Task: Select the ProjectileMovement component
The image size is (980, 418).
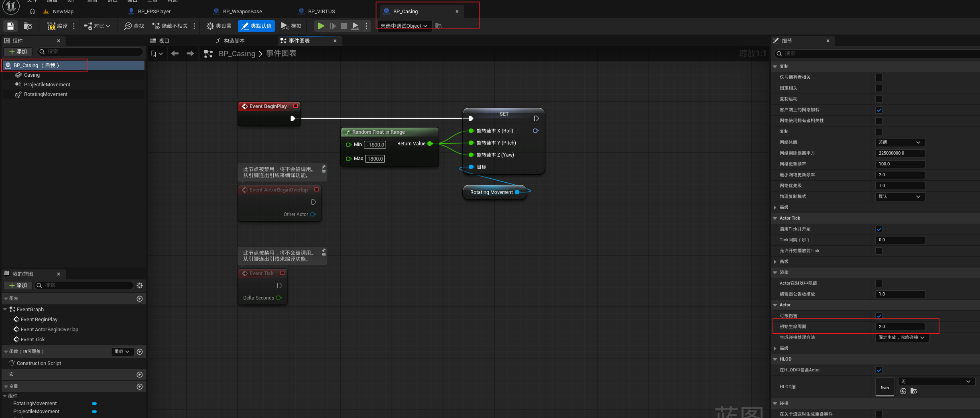Action: 47,85
